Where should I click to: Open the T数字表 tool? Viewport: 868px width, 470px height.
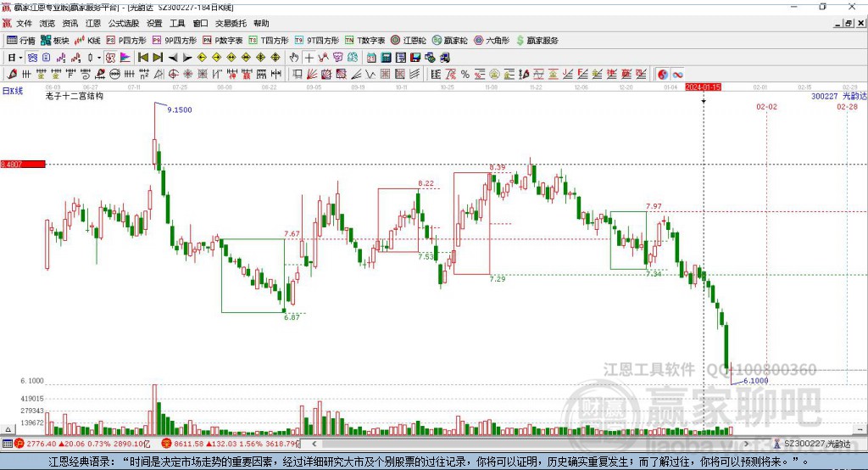pos(364,41)
